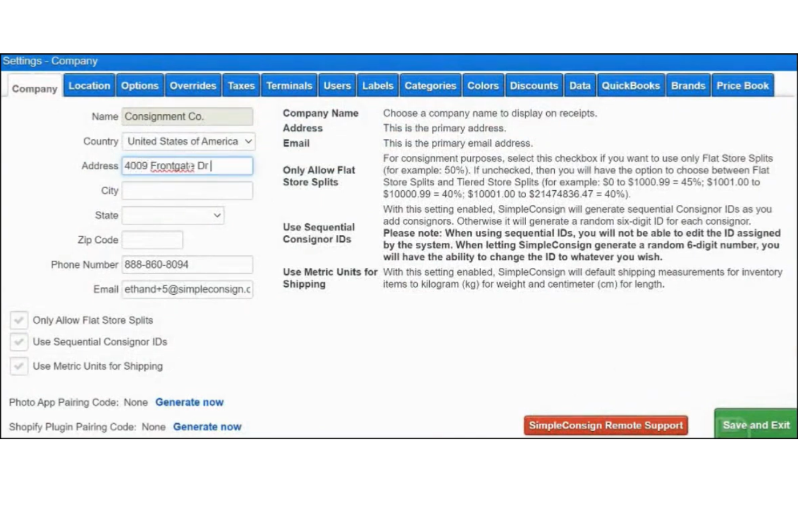Switch to the Overrides tab
The image size is (798, 532).
[x=192, y=85]
